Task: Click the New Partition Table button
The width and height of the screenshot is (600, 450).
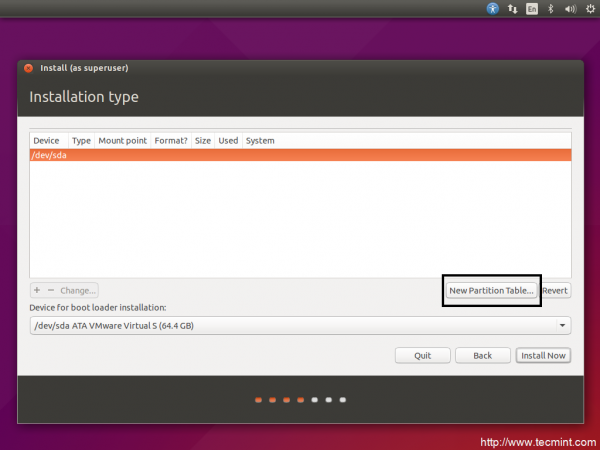Action: coord(491,290)
